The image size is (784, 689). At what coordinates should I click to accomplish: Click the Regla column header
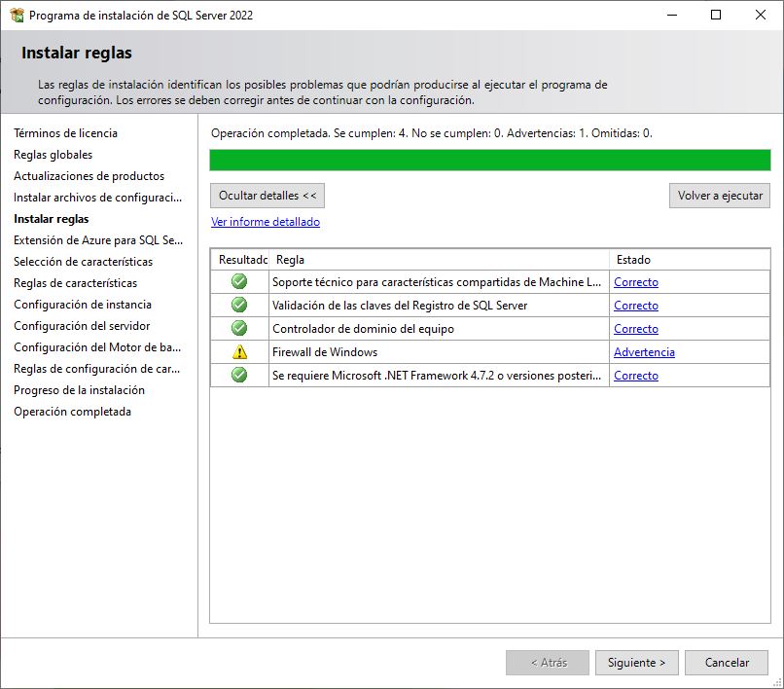[x=289, y=259]
